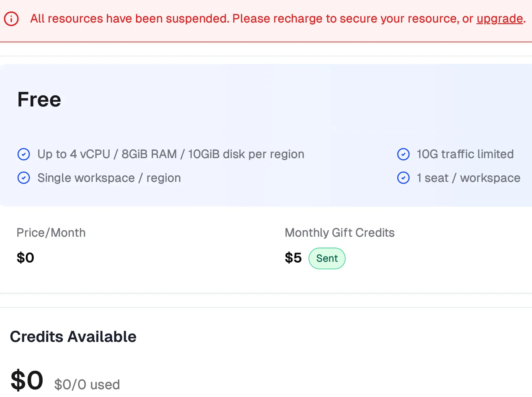Click the check icon next to Single workspace
The image size is (532, 397).
point(24,178)
